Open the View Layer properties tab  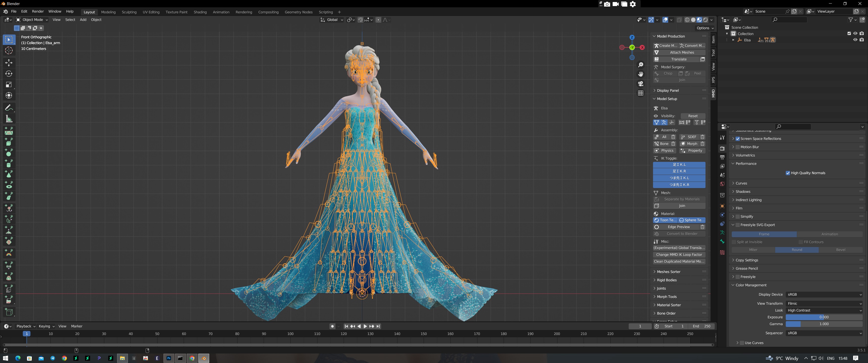point(722,166)
